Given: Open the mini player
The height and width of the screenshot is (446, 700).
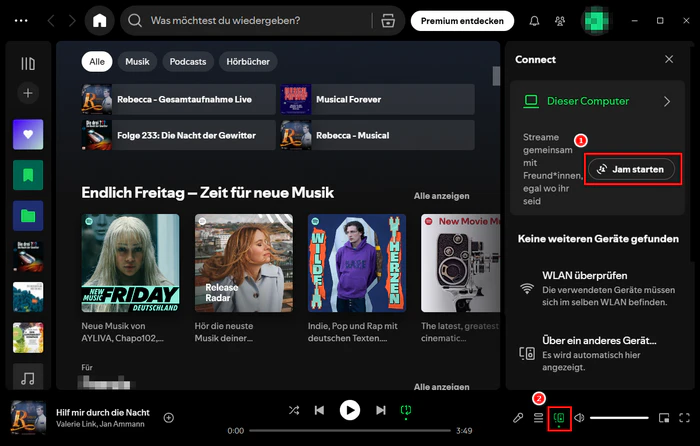Looking at the screenshot, I should tap(664, 418).
